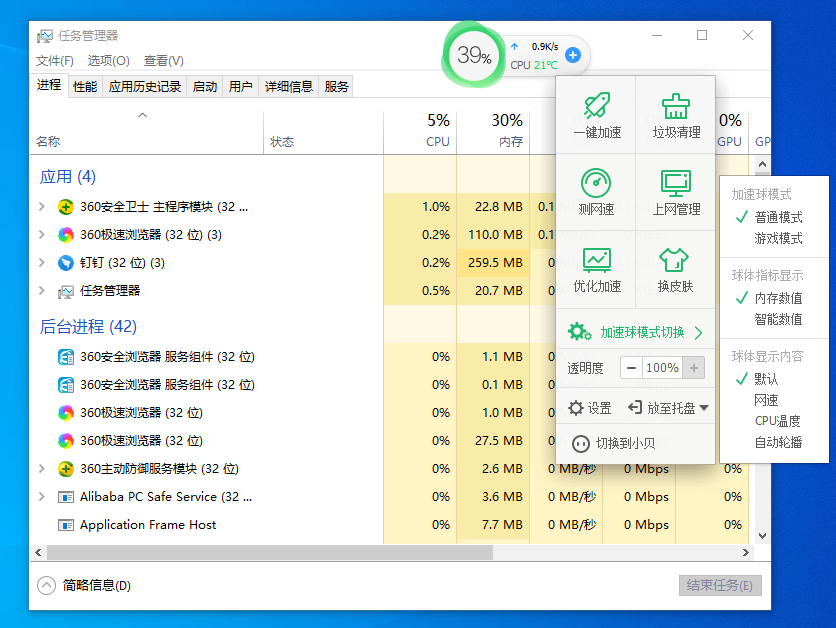Image resolution: width=836 pixels, height=628 pixels.
Task: Expand the 360主动防御服务模块 row
Action: pyautogui.click(x=42, y=469)
